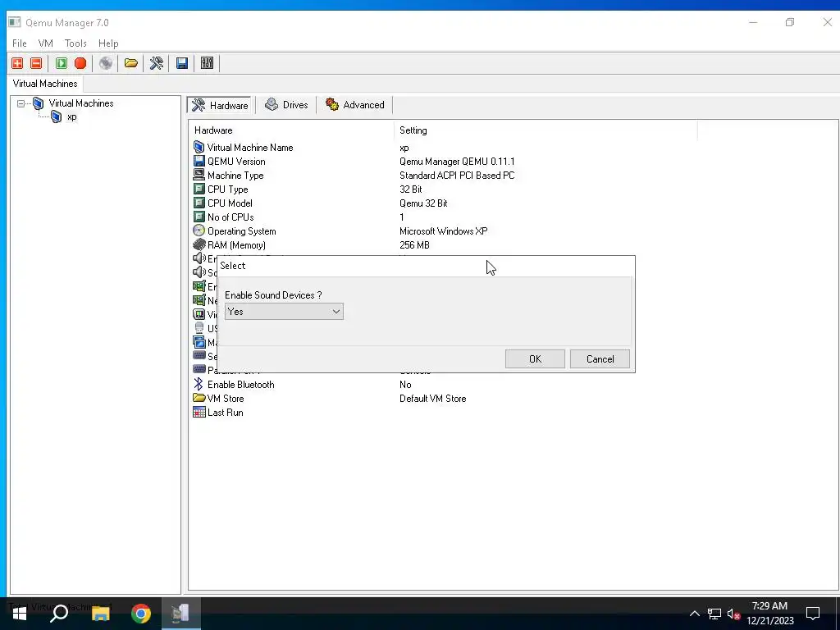
Task: Stop the VM with red stop icon
Action: [x=80, y=63]
